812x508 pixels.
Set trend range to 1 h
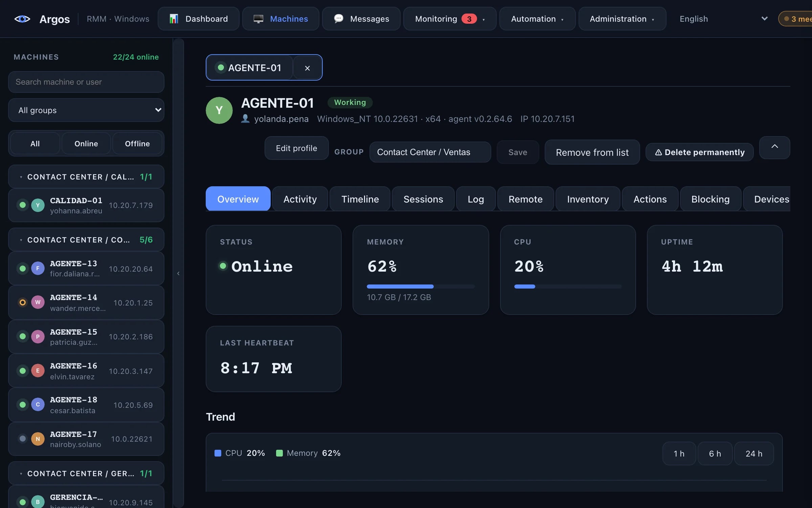pyautogui.click(x=679, y=453)
